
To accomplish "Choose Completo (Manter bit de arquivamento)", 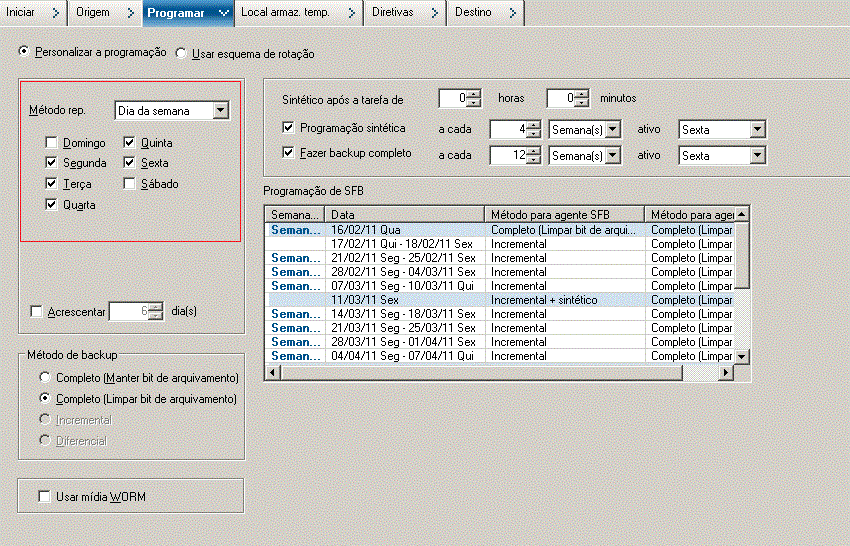I will [x=45, y=377].
